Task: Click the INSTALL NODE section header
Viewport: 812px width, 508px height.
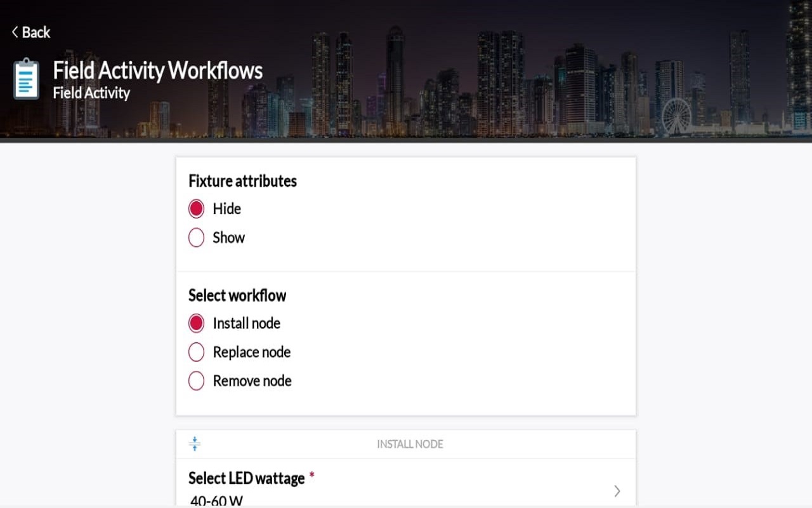Action: (x=410, y=444)
